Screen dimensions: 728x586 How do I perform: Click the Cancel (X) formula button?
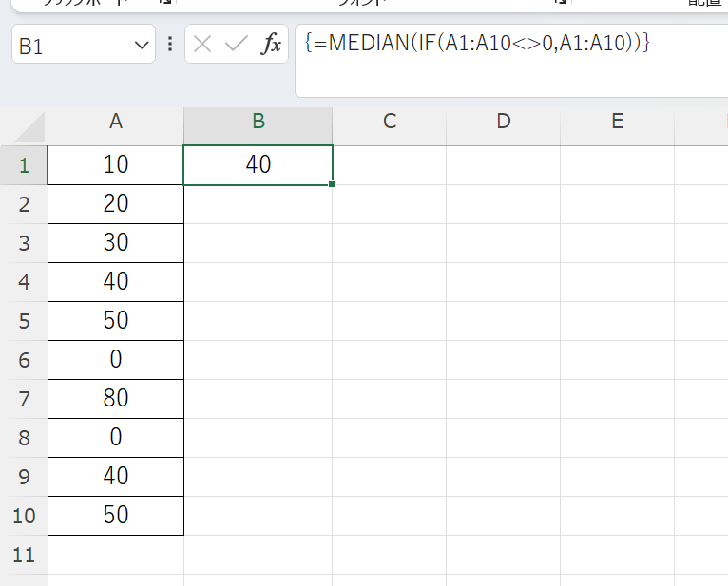(202, 44)
